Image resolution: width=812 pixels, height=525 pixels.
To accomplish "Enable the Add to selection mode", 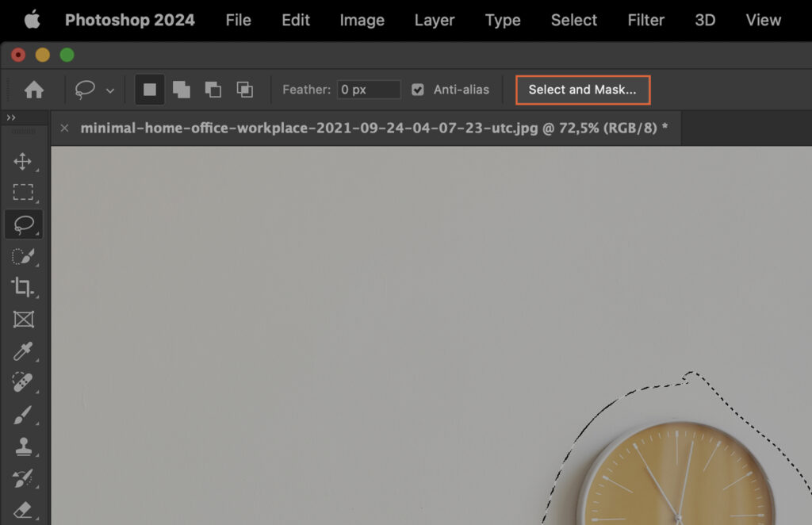I will pyautogui.click(x=182, y=90).
